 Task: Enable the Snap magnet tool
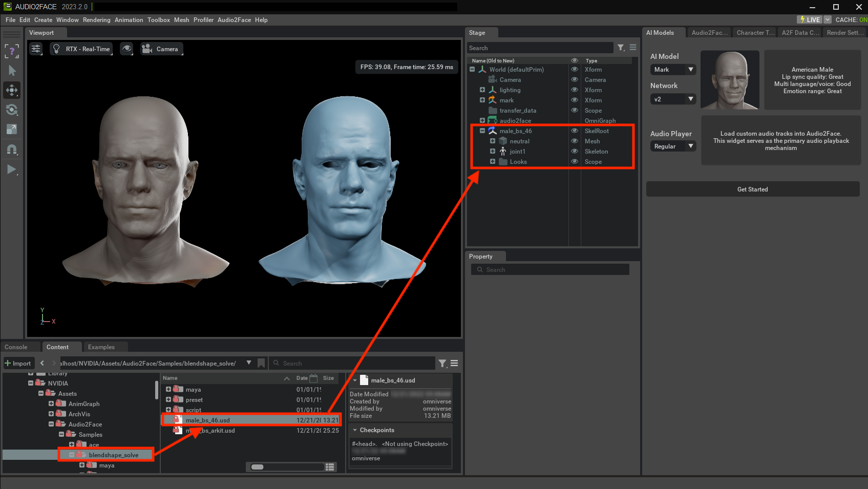pos(12,150)
